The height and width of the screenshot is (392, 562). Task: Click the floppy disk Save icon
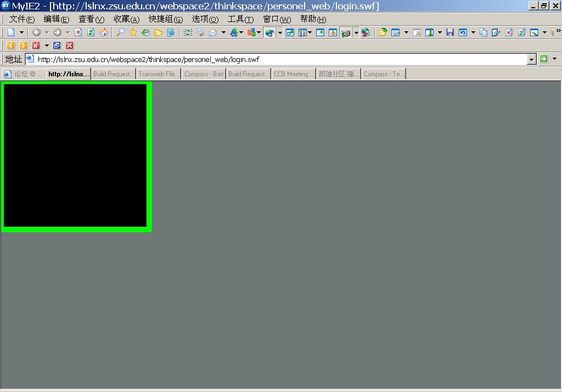(x=450, y=32)
